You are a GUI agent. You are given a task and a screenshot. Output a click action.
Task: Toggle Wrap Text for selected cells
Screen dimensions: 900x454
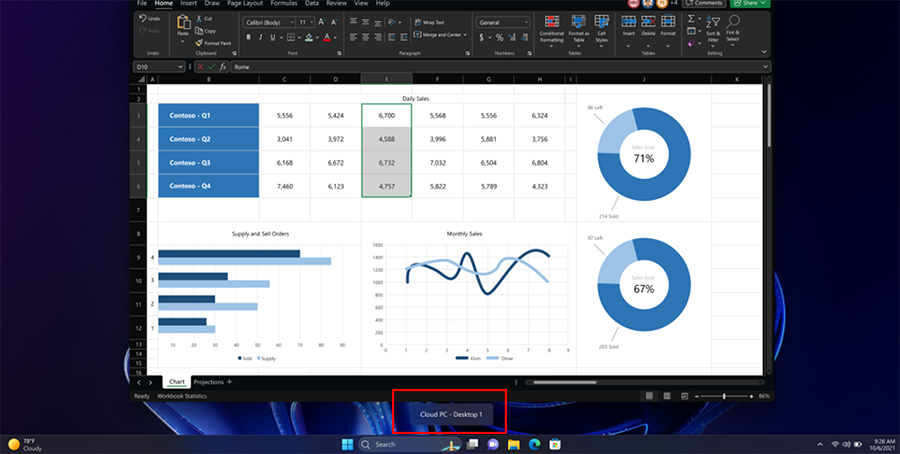pos(430,21)
